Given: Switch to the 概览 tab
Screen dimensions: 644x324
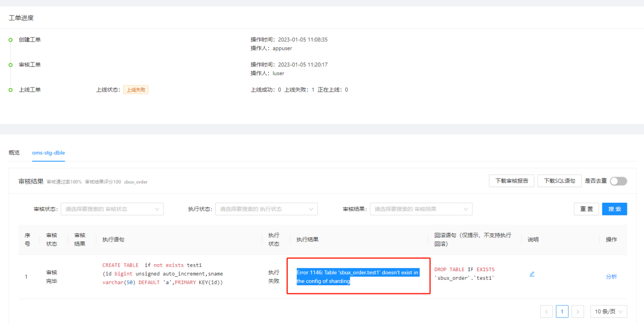Looking at the screenshot, I should click(x=14, y=152).
